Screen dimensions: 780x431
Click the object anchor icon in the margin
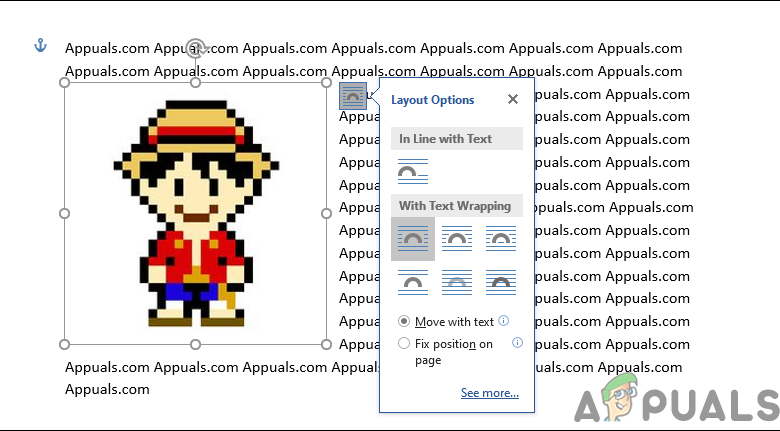click(x=40, y=46)
